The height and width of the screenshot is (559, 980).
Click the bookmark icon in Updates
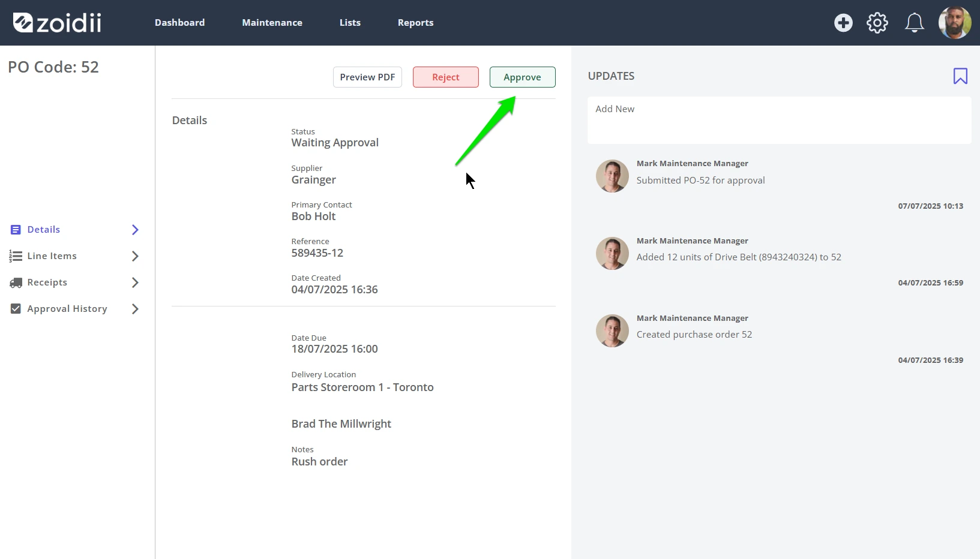point(960,76)
